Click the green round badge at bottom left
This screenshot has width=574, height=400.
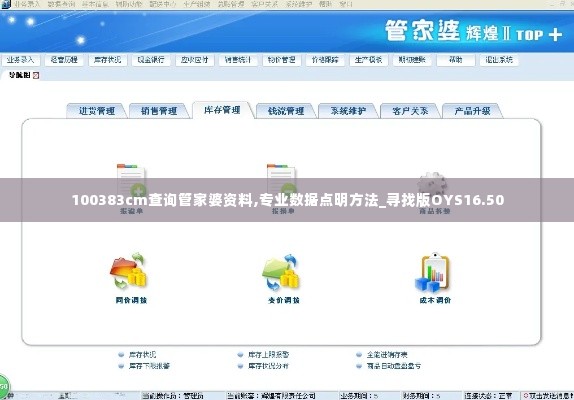coord(4,386)
